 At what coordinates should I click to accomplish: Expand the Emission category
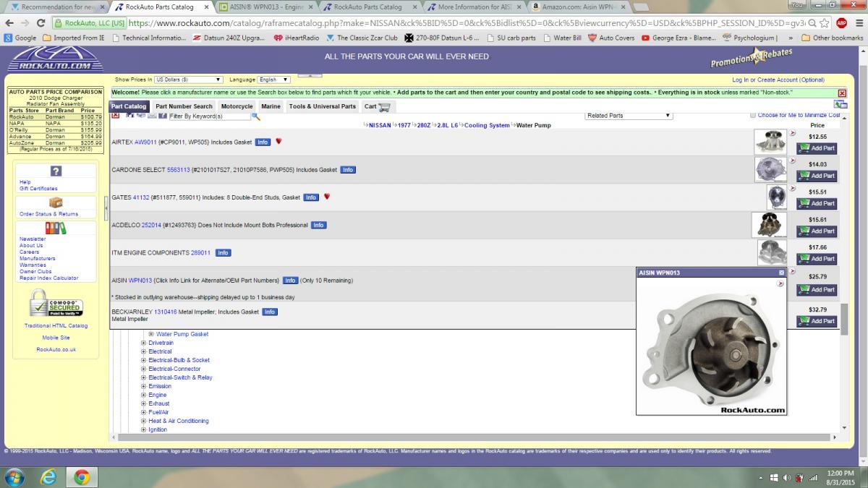(x=144, y=386)
